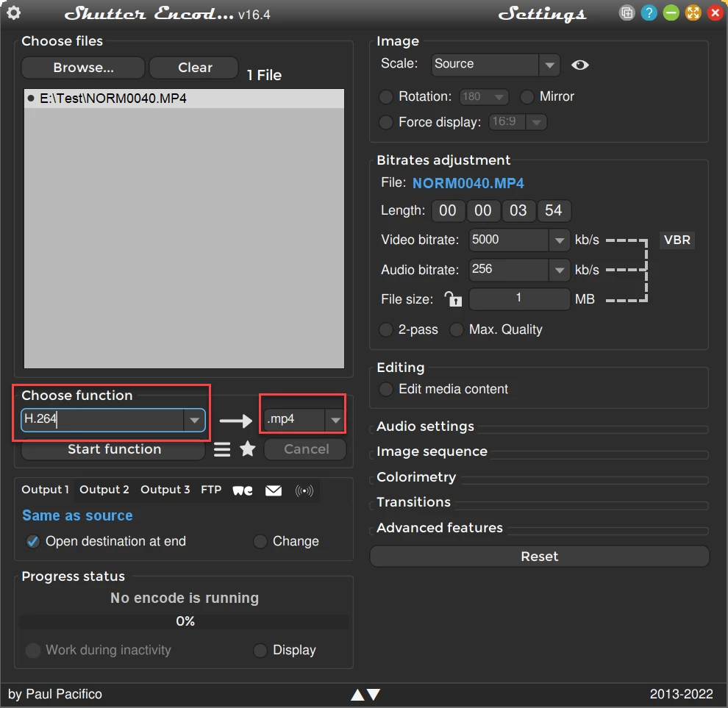Toggle the VBR bitrate mode button
The width and height of the screenshot is (728, 708).
click(677, 240)
